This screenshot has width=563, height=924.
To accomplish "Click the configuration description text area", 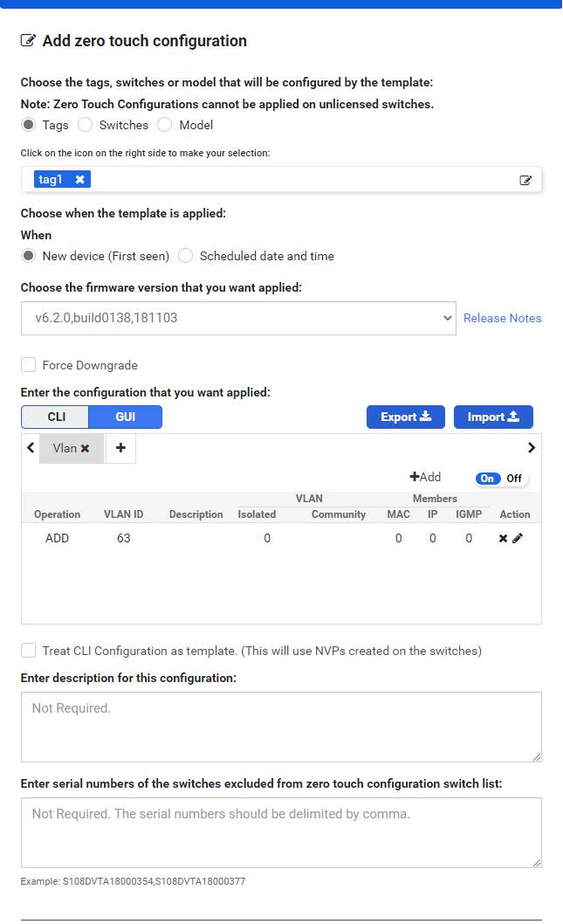I will [281, 727].
